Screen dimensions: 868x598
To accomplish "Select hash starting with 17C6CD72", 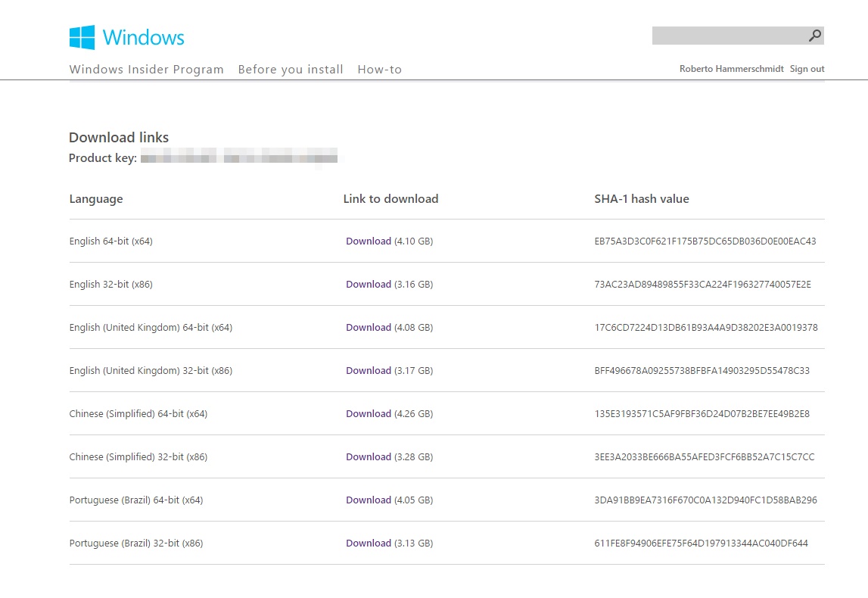I will click(706, 328).
